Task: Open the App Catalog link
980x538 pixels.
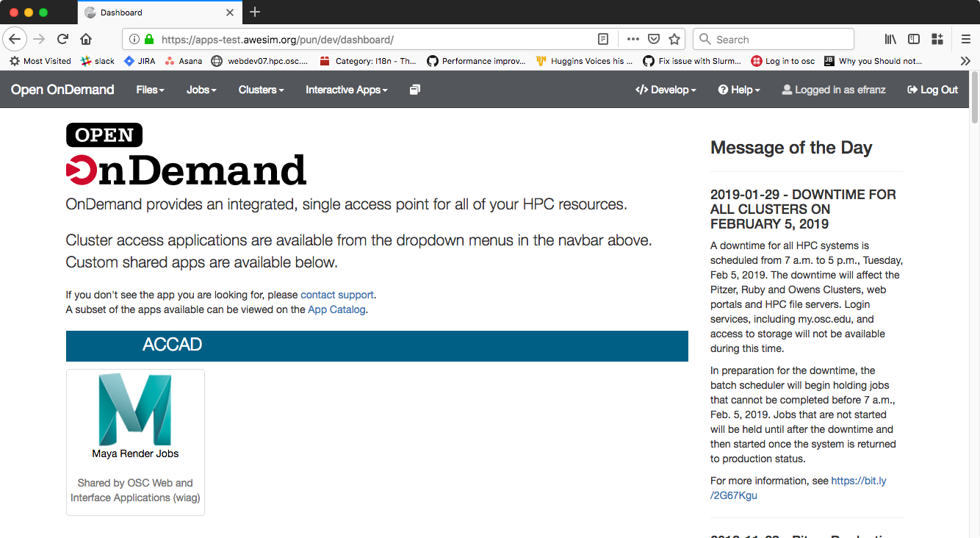Action: pos(336,309)
